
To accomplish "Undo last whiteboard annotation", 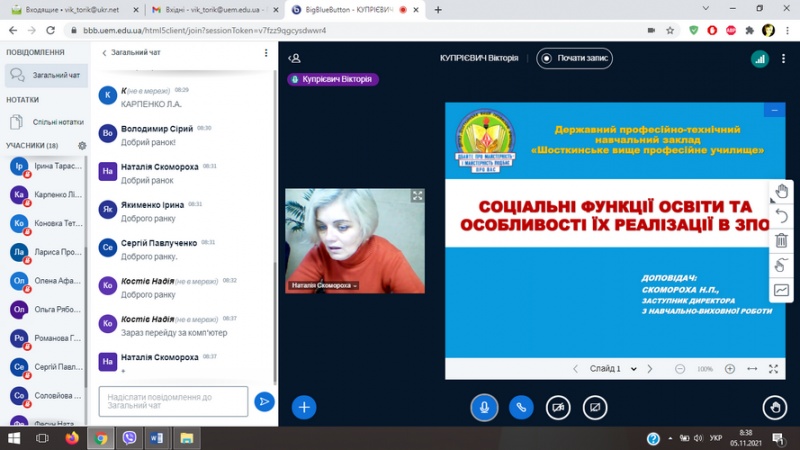I will pos(781,216).
